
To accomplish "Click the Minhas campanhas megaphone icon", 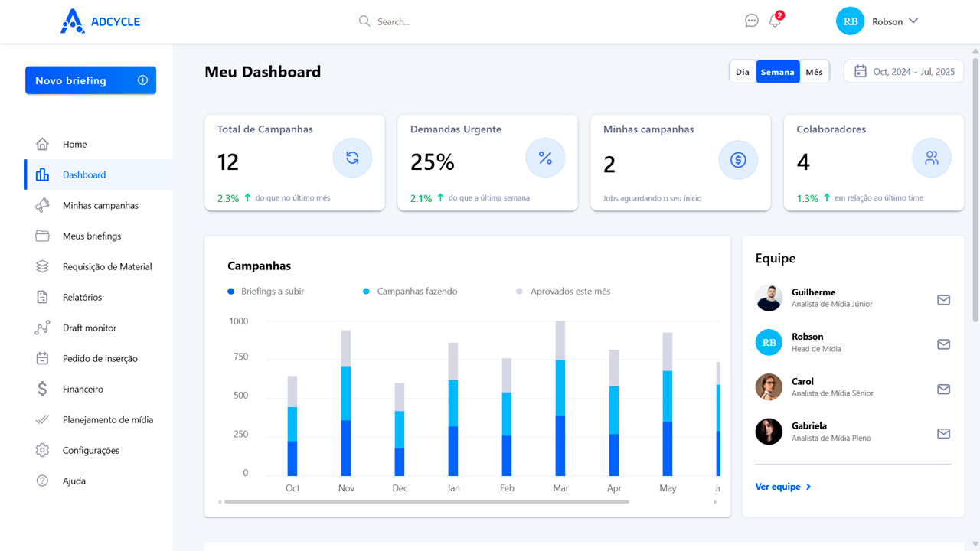I will (42, 205).
